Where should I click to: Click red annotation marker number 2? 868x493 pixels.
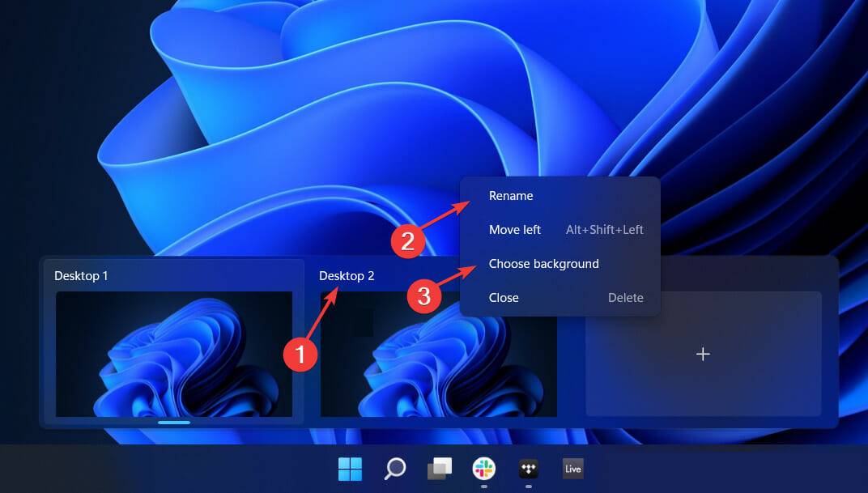click(x=407, y=240)
